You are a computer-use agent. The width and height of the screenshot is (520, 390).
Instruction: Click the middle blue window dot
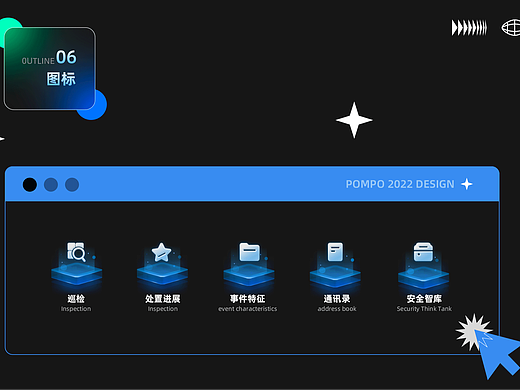click(51, 185)
